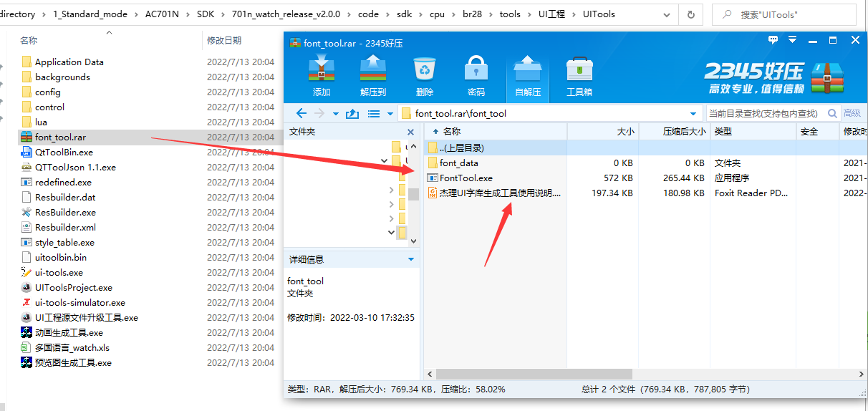This screenshot has height=411, width=868.
Task: Close the 文件夹 folder pane with its X
Action: coord(410,132)
